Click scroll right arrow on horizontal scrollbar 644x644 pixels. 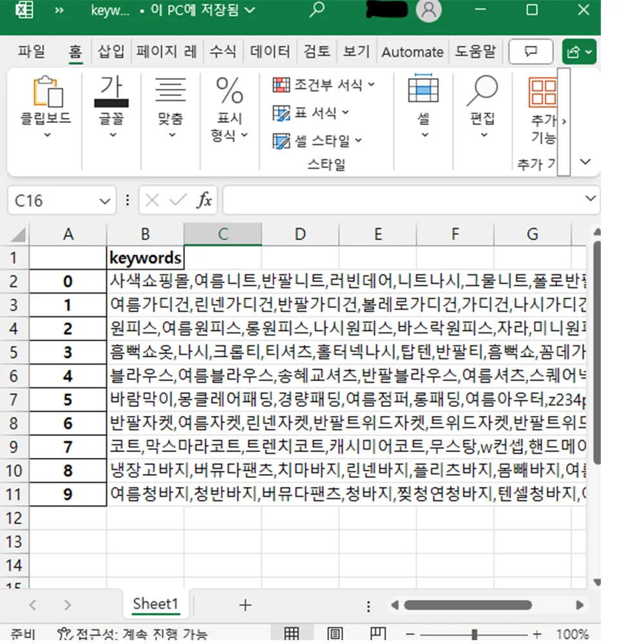click(x=580, y=605)
